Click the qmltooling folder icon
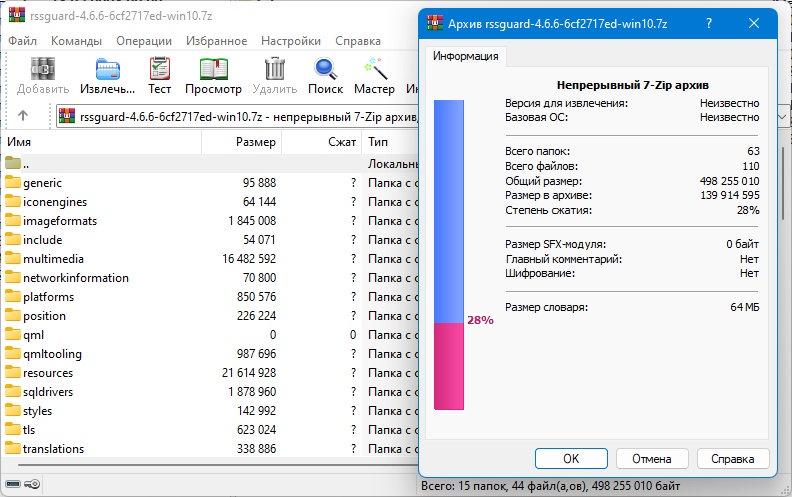 coord(13,353)
